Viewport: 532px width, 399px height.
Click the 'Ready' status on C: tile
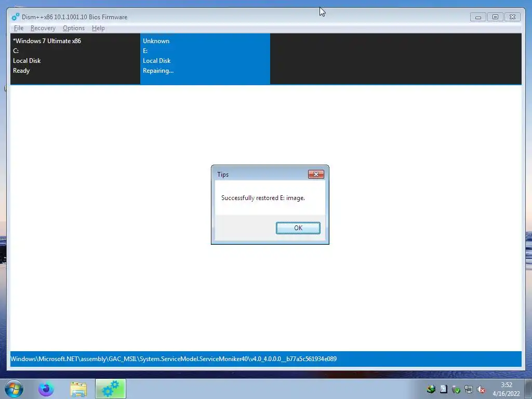pyautogui.click(x=21, y=71)
